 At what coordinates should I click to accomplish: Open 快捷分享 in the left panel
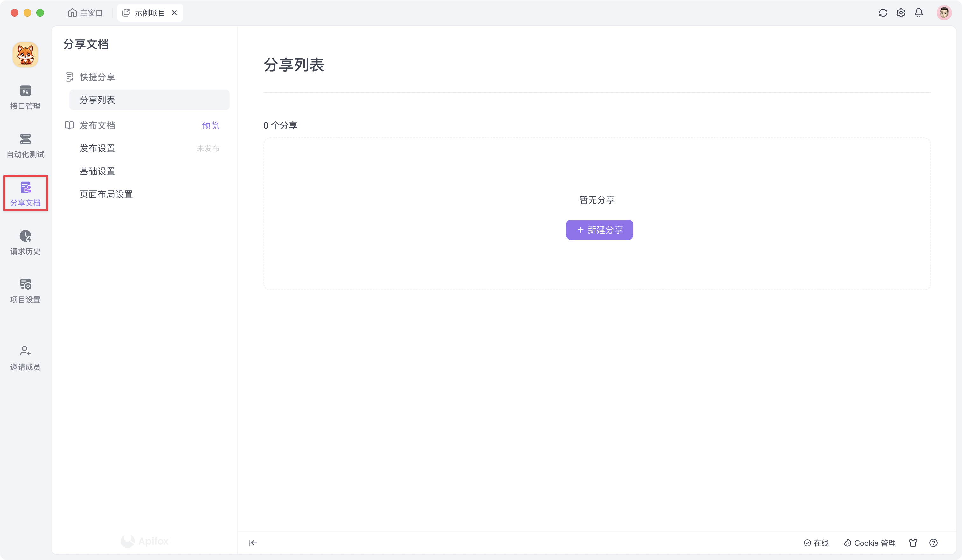[x=97, y=76]
